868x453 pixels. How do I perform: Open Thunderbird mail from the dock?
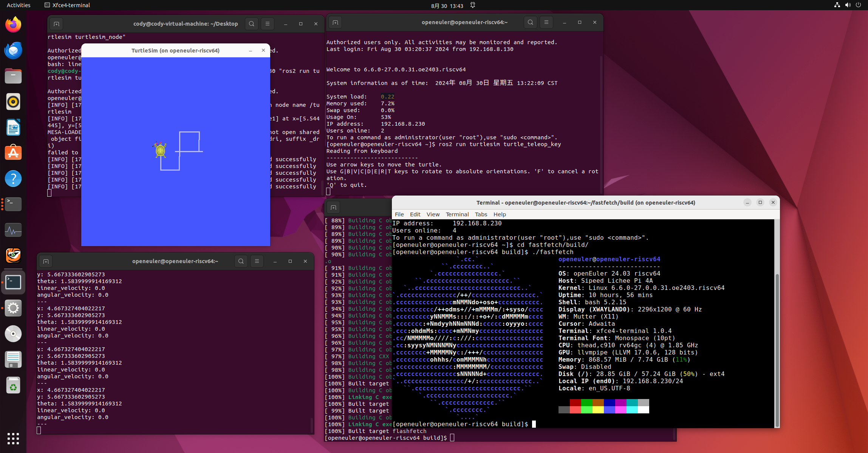13,51
